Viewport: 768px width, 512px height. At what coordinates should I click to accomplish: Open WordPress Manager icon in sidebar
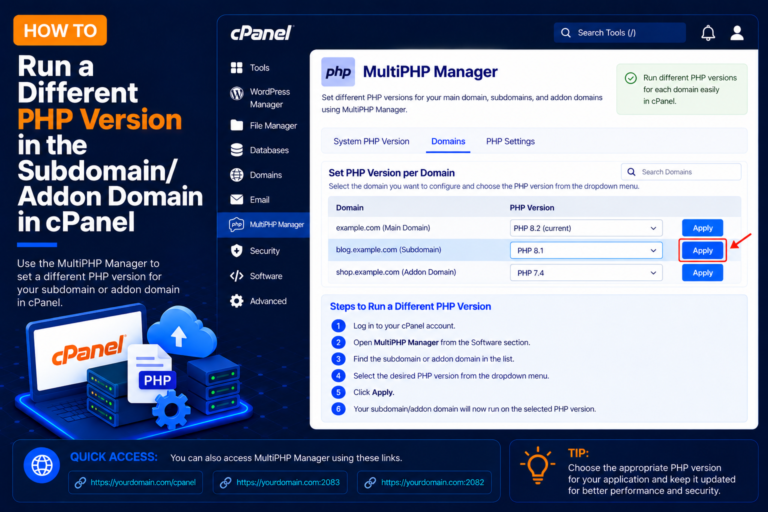click(x=237, y=93)
